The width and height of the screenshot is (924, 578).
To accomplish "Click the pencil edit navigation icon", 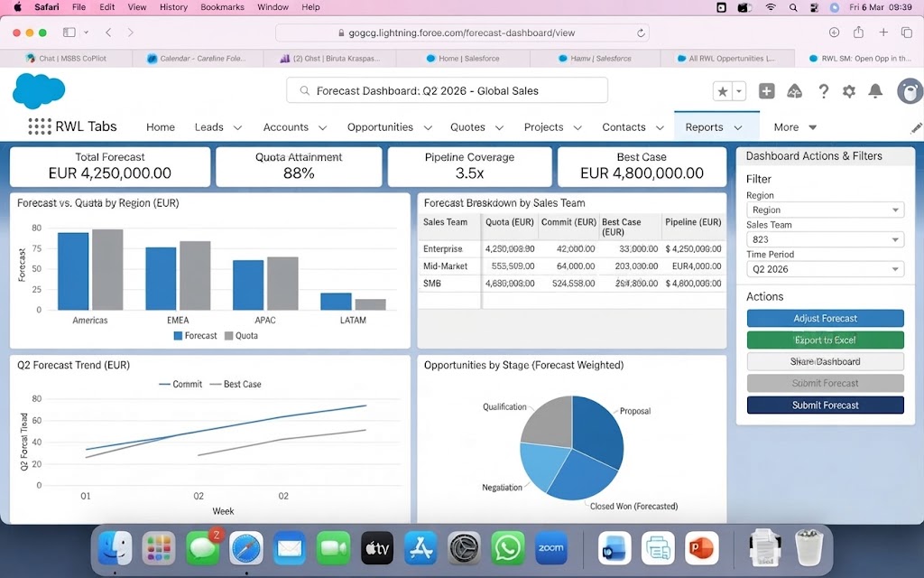I will point(917,127).
